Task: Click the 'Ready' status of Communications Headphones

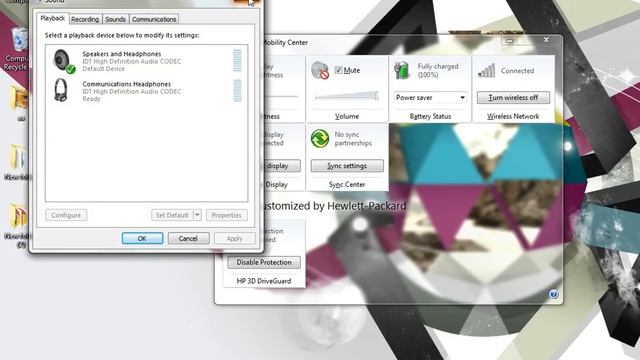Action: (x=91, y=99)
